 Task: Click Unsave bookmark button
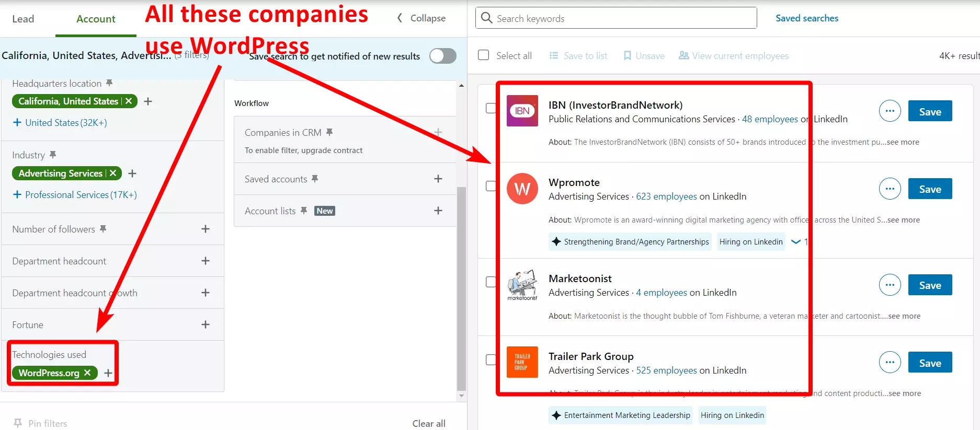(644, 56)
